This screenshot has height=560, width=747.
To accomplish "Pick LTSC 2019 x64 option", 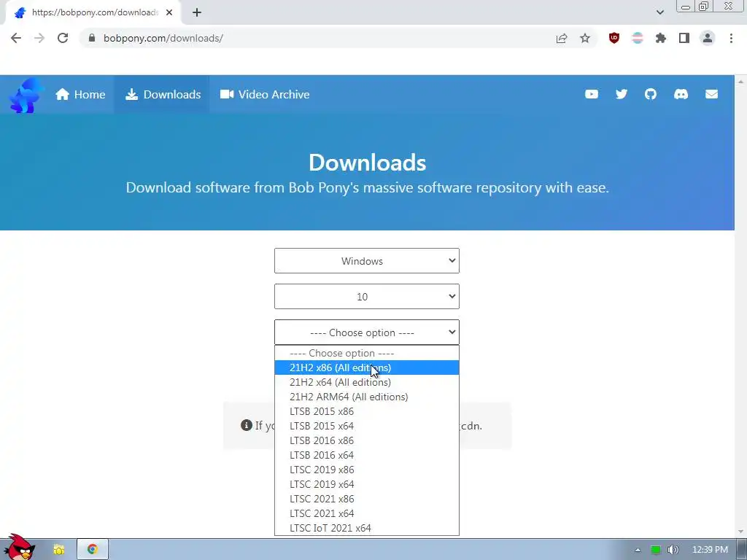I will [x=367, y=484].
